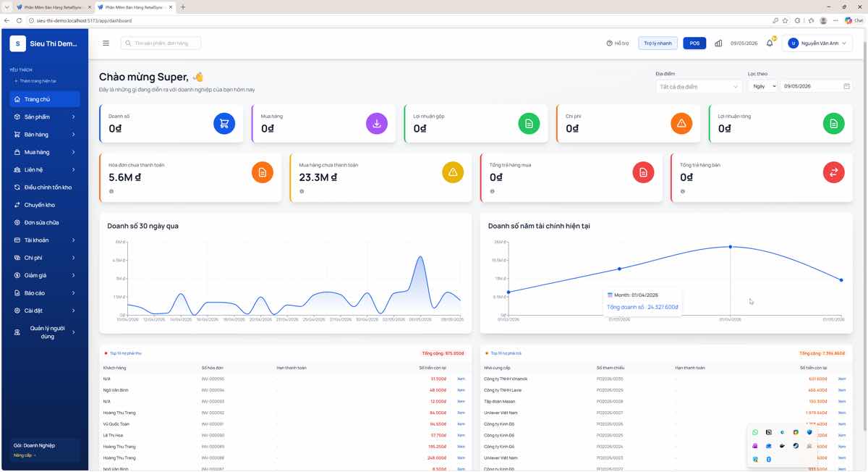Click Xem for Công ty TNHH Vinamilk

pyautogui.click(x=841, y=379)
